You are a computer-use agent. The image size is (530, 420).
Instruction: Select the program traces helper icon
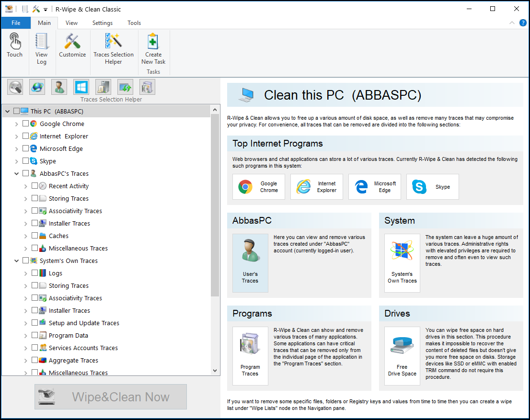click(x=147, y=87)
